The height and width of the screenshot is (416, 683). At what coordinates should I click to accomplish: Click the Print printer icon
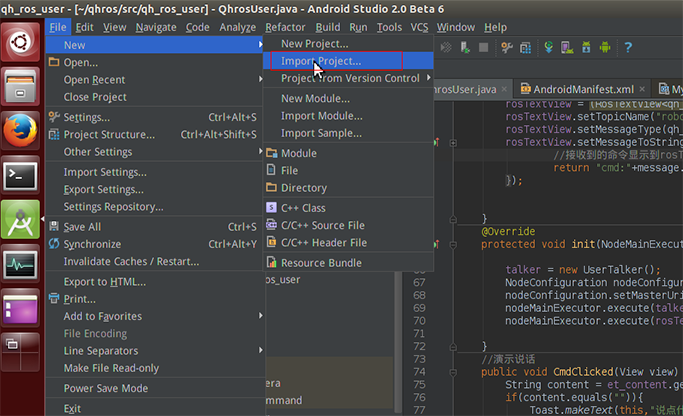(54, 298)
